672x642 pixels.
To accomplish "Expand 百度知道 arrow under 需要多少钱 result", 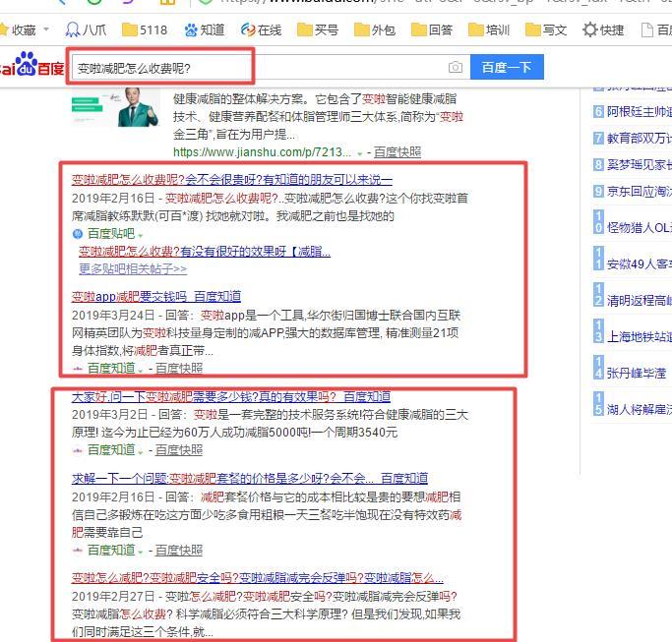I will pos(141,451).
